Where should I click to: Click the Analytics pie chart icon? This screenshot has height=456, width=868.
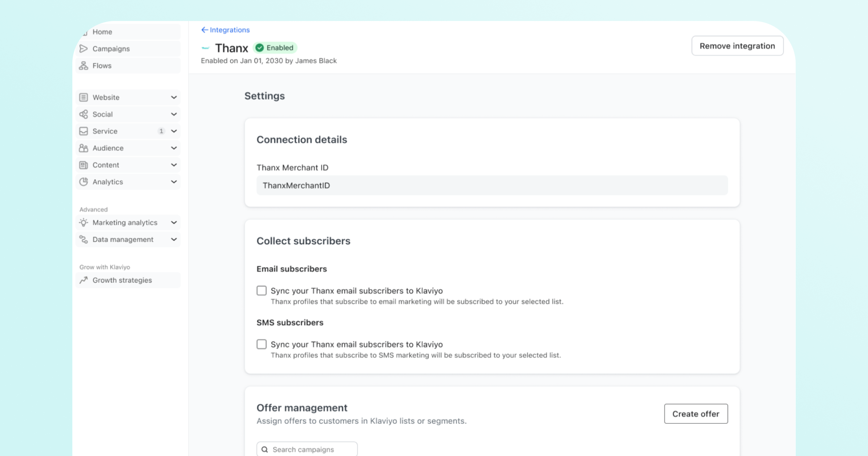click(84, 182)
